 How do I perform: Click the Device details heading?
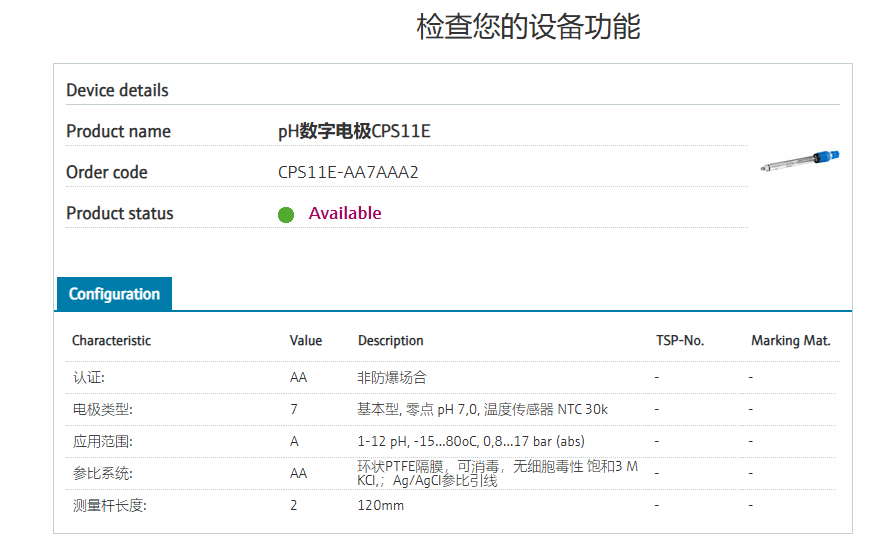pos(117,90)
